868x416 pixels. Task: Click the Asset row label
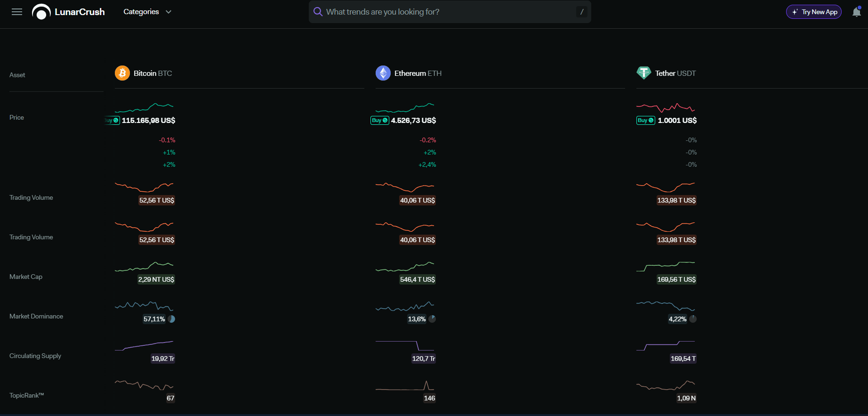click(17, 75)
